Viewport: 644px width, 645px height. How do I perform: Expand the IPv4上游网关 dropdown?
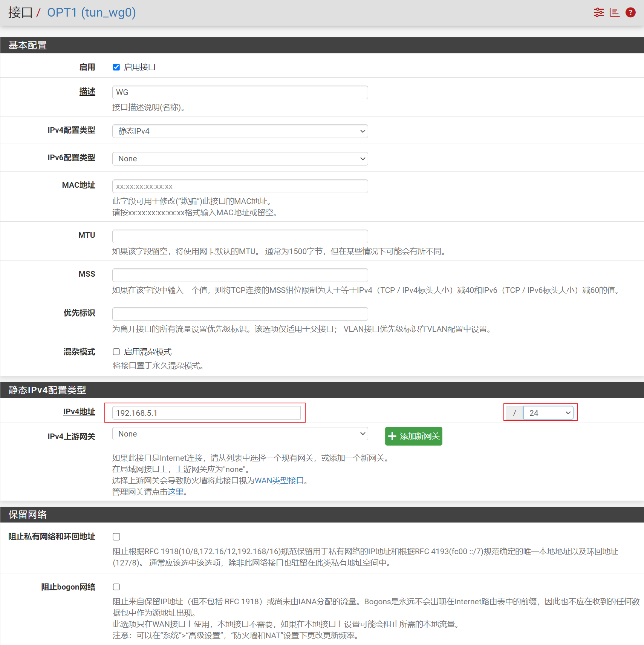pyautogui.click(x=240, y=434)
